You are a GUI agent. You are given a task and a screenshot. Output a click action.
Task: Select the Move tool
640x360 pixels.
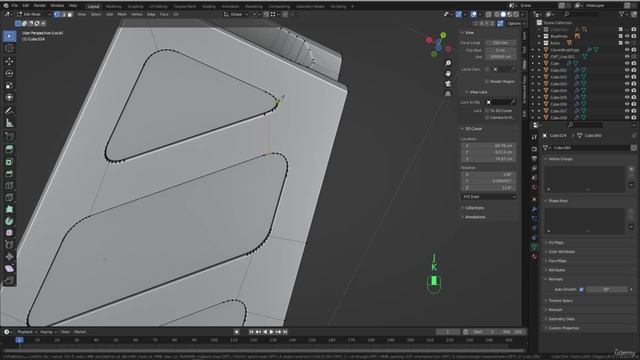9,61
